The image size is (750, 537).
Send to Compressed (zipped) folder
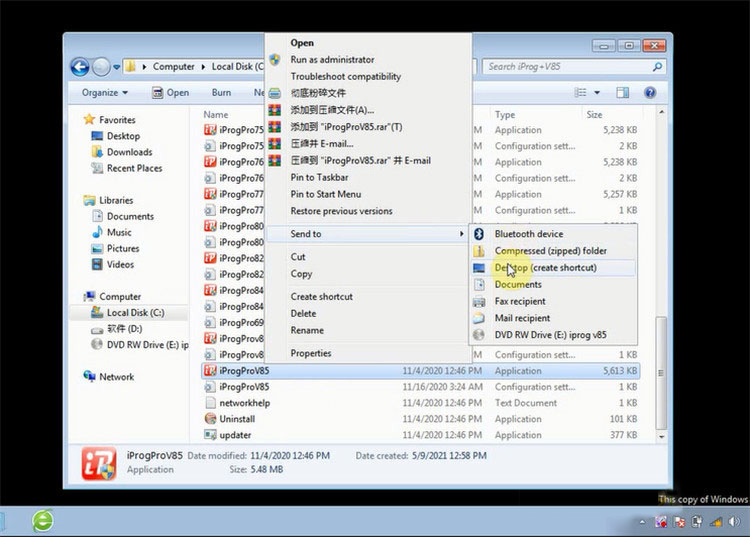553,251
